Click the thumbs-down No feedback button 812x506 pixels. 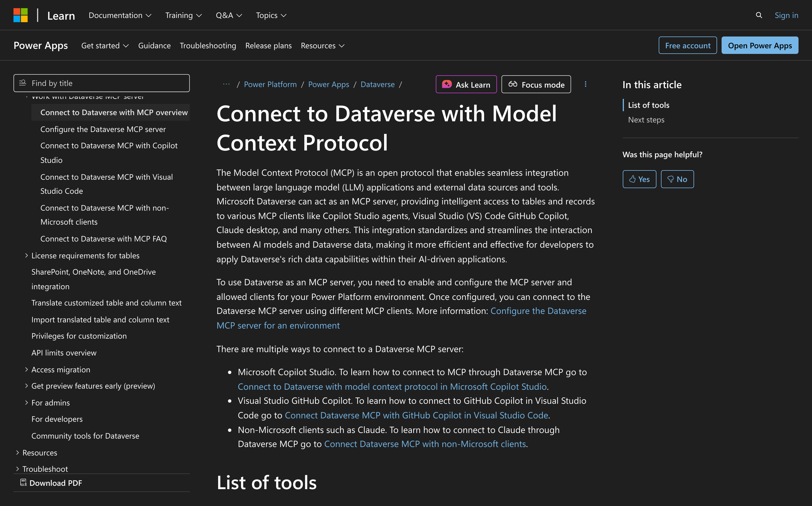coord(677,179)
